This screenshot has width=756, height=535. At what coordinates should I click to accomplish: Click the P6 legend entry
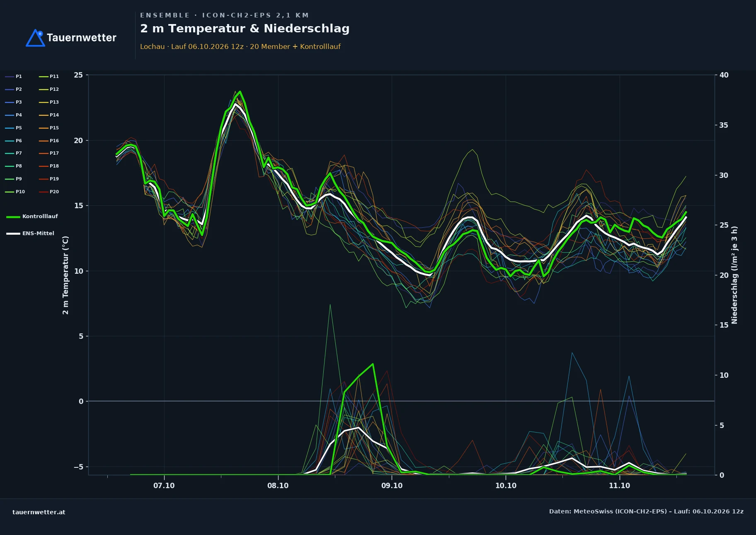(14, 141)
